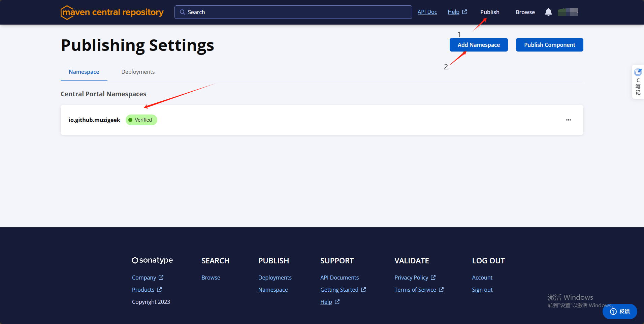Open the Products footer link

147,290
